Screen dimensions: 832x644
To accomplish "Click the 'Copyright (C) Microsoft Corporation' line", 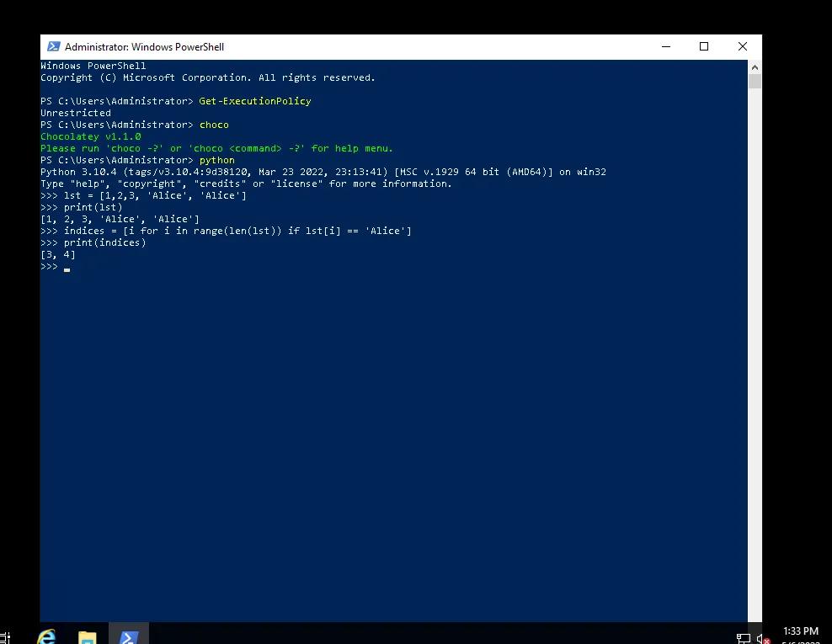I will click(x=207, y=77).
